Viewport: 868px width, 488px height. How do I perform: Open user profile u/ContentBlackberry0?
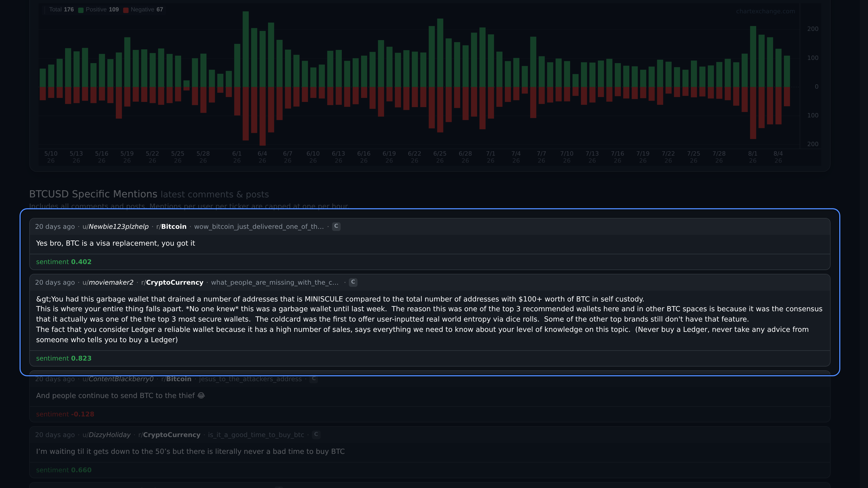tap(118, 379)
